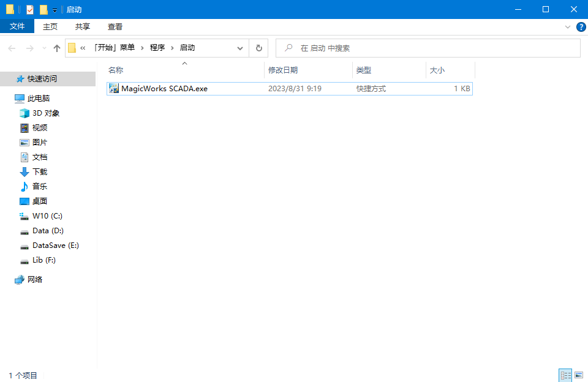Select 快速访问 in navigation pane
The width and height of the screenshot is (588, 382).
(x=48, y=79)
